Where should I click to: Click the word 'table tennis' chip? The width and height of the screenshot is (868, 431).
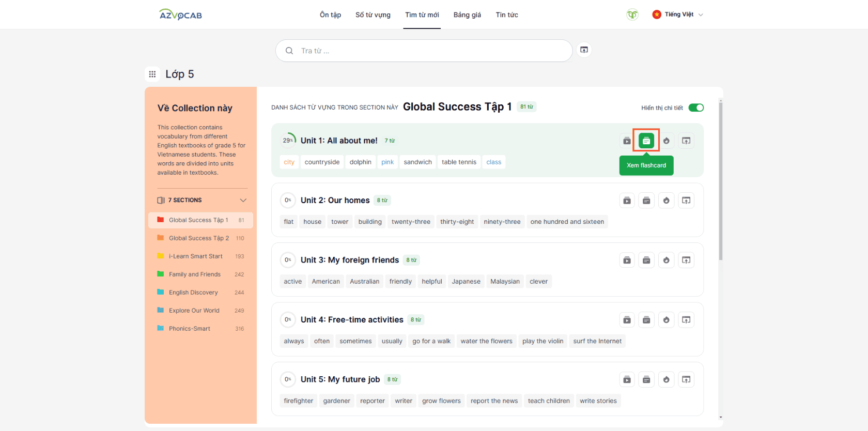pos(459,162)
